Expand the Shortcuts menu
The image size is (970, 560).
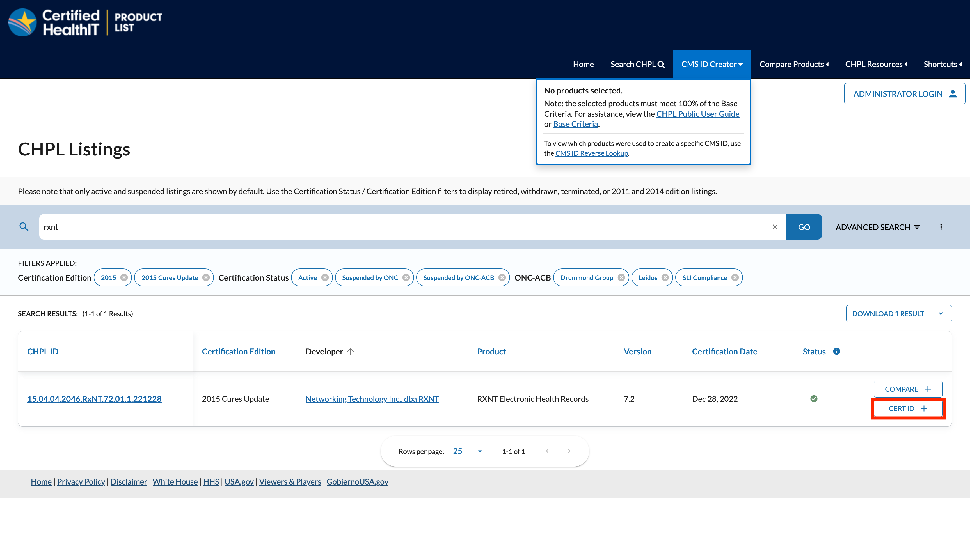pos(942,64)
